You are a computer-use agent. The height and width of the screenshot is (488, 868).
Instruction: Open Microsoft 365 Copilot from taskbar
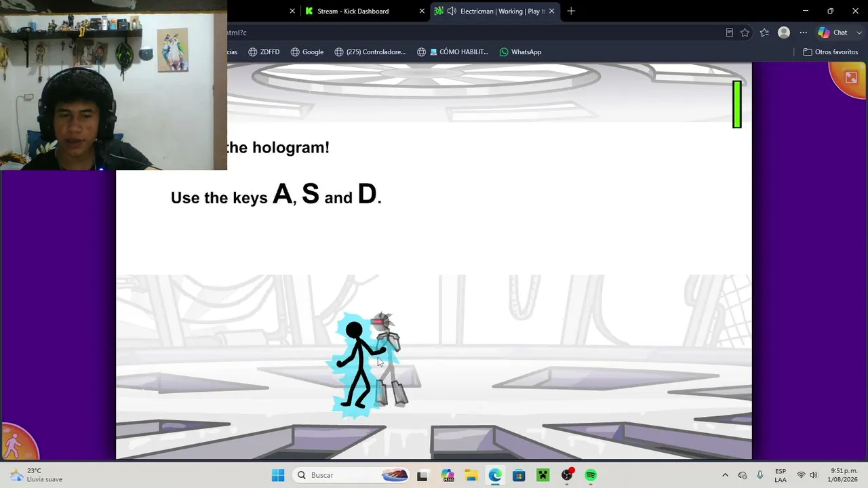pos(447,475)
